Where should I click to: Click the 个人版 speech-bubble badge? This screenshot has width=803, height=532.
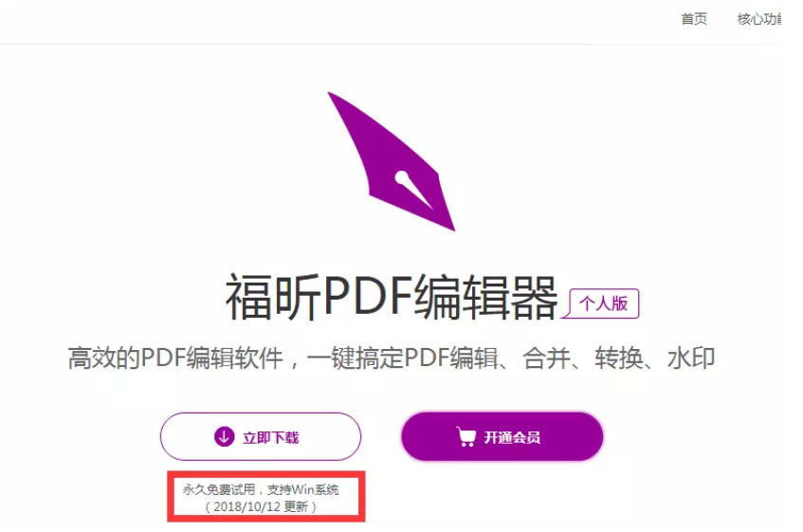601,303
